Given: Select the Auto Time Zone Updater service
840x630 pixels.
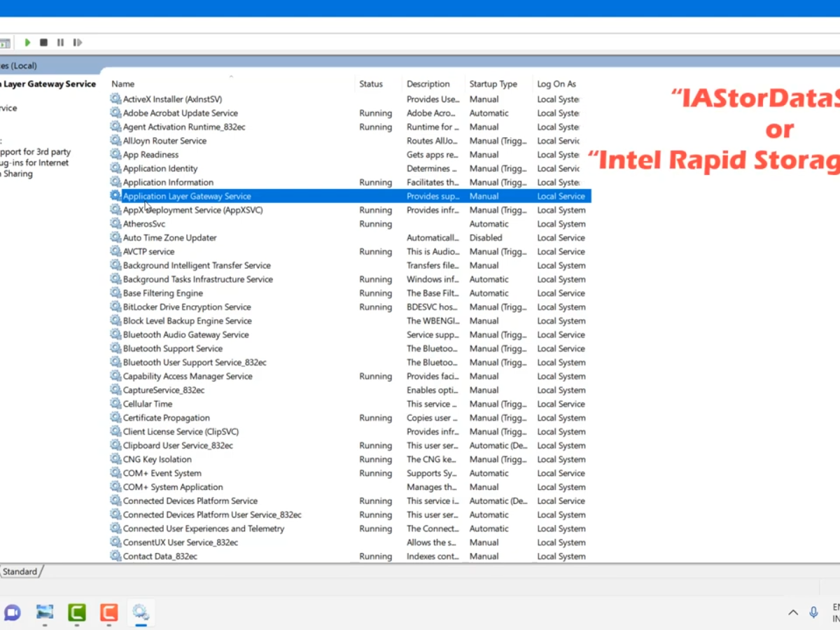Looking at the screenshot, I should click(169, 238).
